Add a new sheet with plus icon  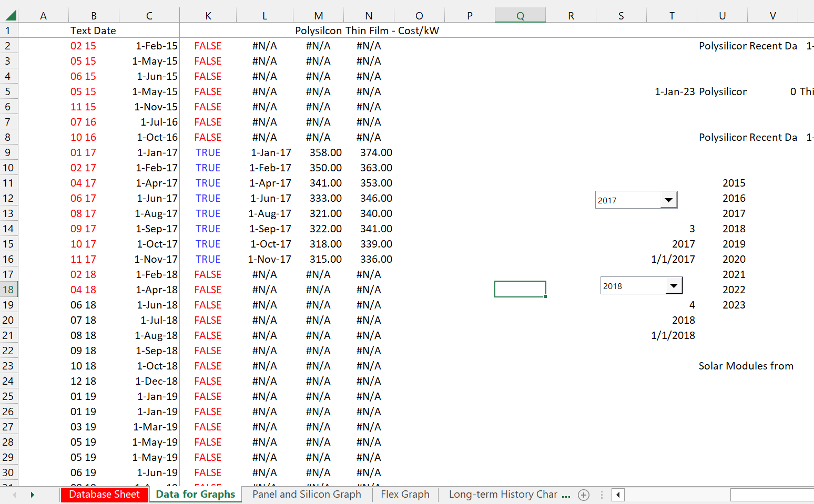[x=583, y=495]
